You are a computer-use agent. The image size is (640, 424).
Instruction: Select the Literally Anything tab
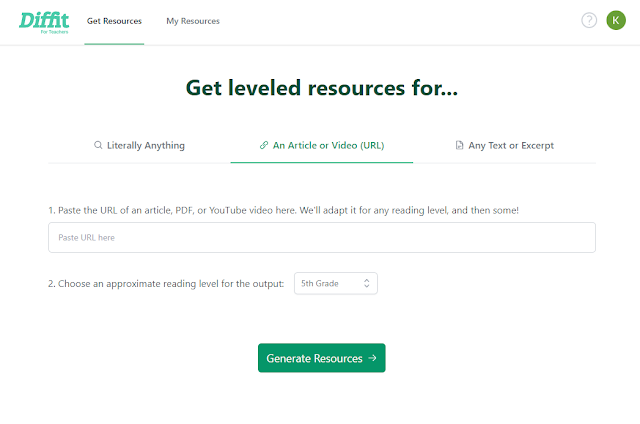click(x=139, y=145)
